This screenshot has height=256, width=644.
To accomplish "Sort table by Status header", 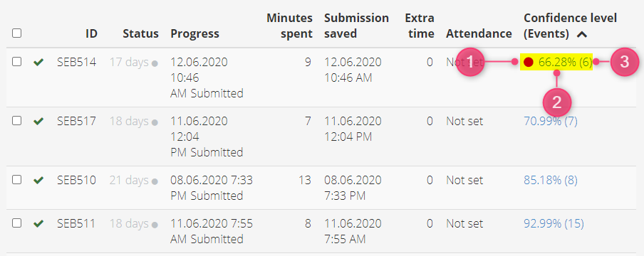I will coord(141,33).
